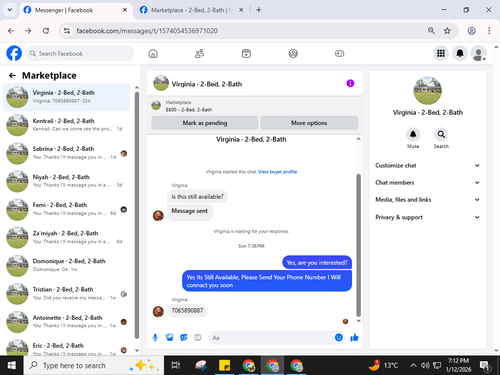Screen dimensions: 500x375
Task: Choose a sticker icon
Action: pos(184,338)
